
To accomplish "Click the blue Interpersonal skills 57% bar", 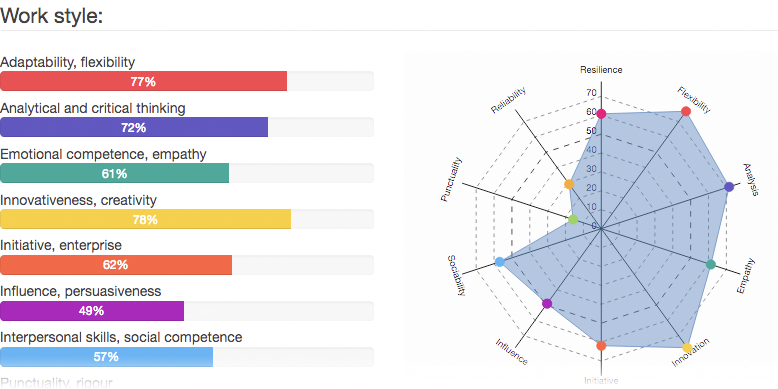I will [106, 357].
